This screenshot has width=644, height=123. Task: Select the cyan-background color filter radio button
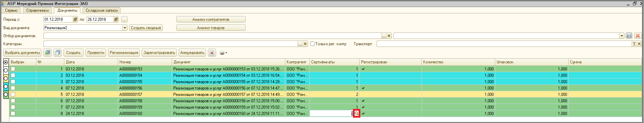coord(6,86)
